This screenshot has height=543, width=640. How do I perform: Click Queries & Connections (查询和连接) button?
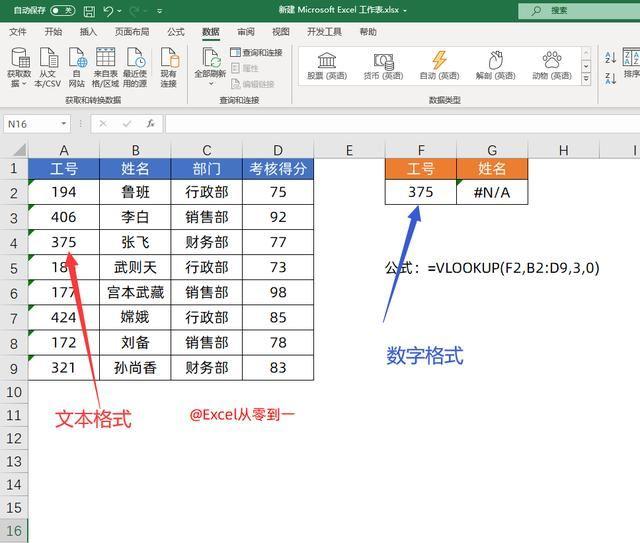click(256, 52)
